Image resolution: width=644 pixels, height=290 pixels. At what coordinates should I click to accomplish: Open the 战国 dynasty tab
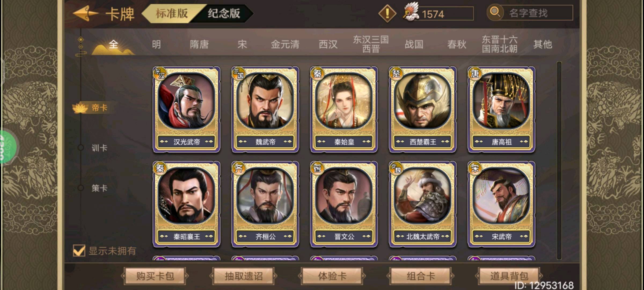414,44
